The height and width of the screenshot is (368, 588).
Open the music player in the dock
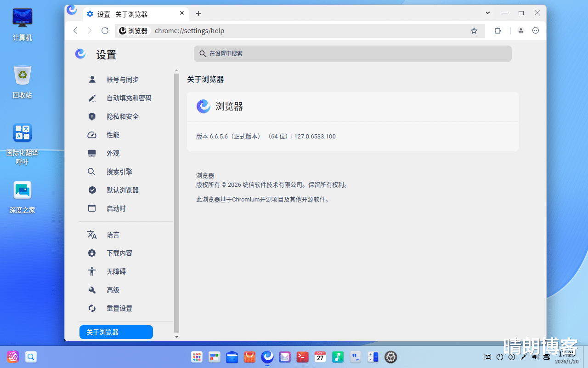tap(338, 357)
